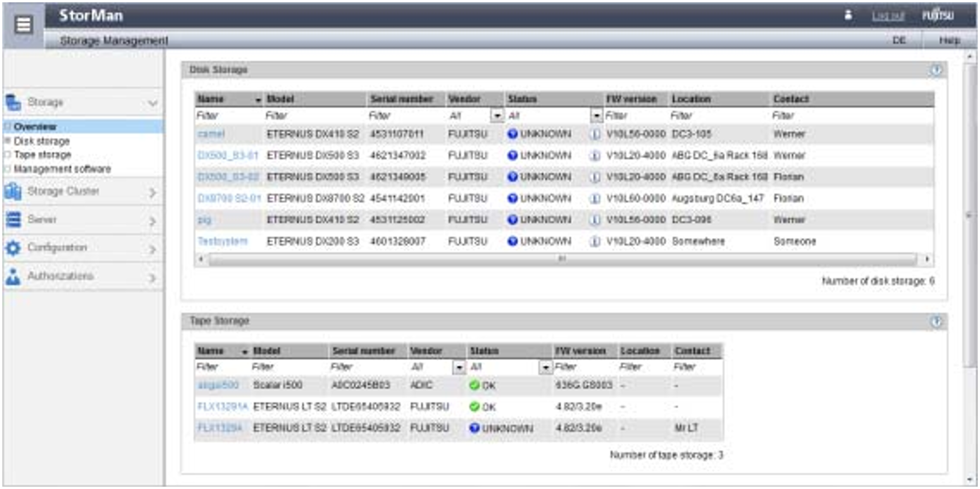Open the Testsystem storage link
This screenshot has height=489, width=980.
coord(222,241)
